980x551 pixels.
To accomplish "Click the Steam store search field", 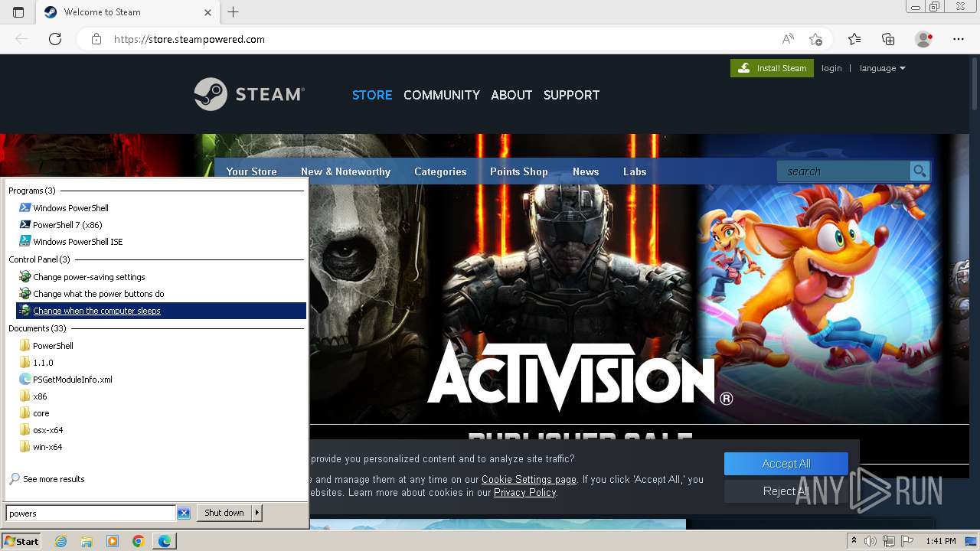I will tap(843, 171).
